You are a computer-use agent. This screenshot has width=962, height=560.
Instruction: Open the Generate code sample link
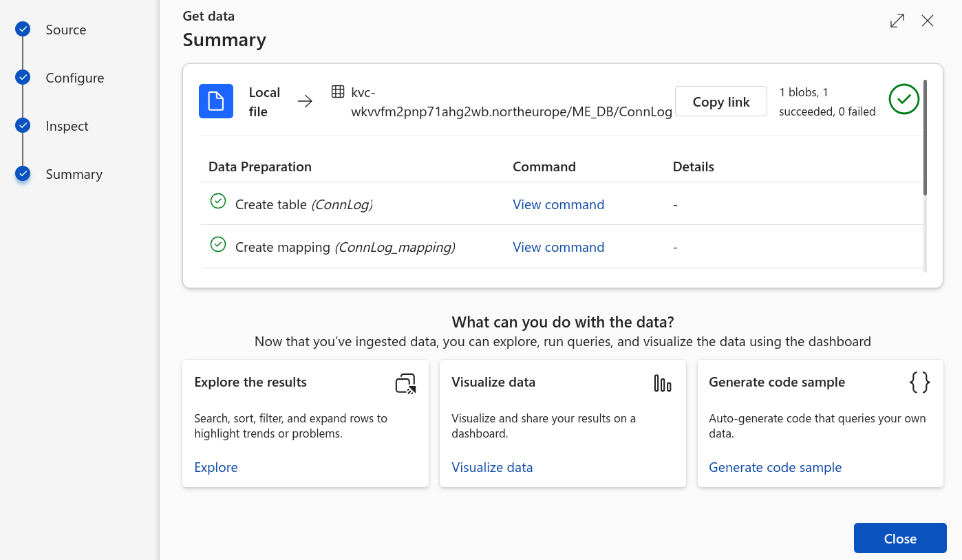776,467
